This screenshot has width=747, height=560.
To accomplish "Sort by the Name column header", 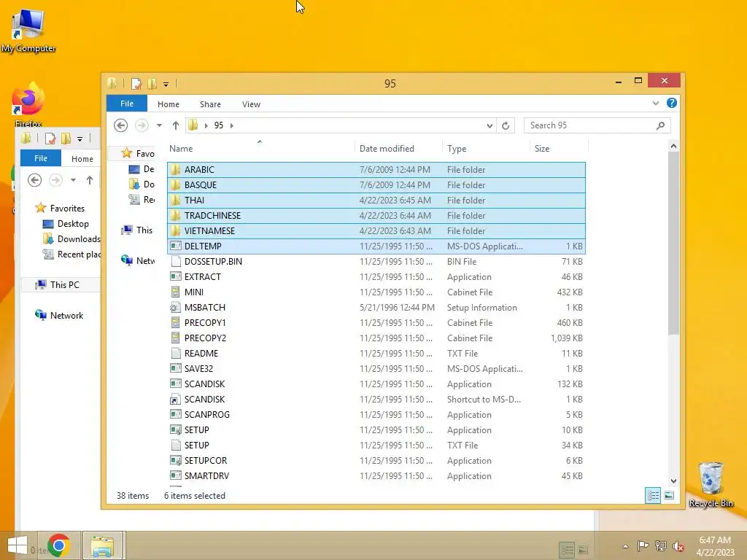I will 260,148.
